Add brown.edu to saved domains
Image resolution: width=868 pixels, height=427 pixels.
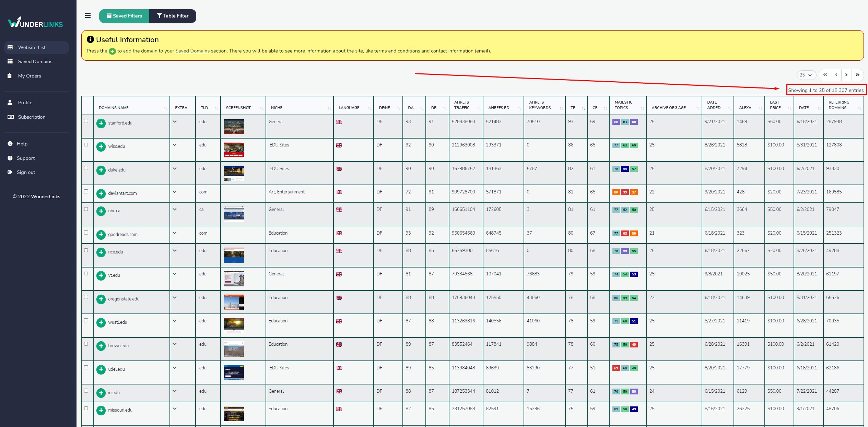click(x=101, y=346)
